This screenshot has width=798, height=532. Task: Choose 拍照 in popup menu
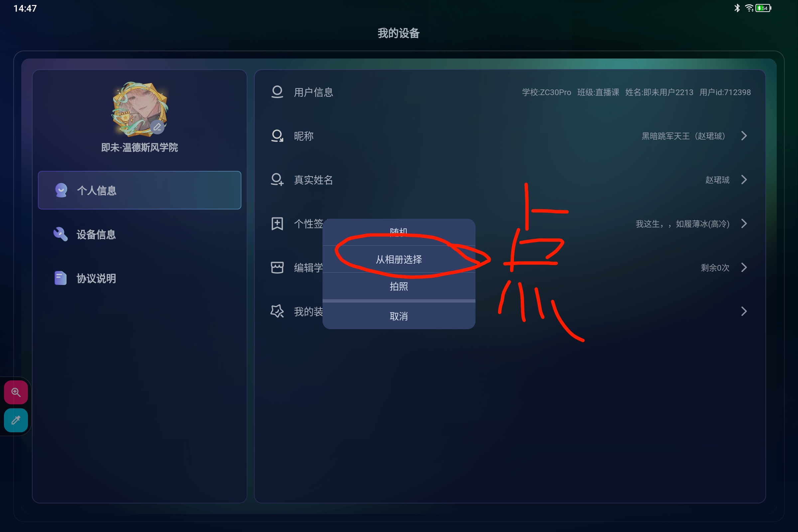tap(399, 286)
